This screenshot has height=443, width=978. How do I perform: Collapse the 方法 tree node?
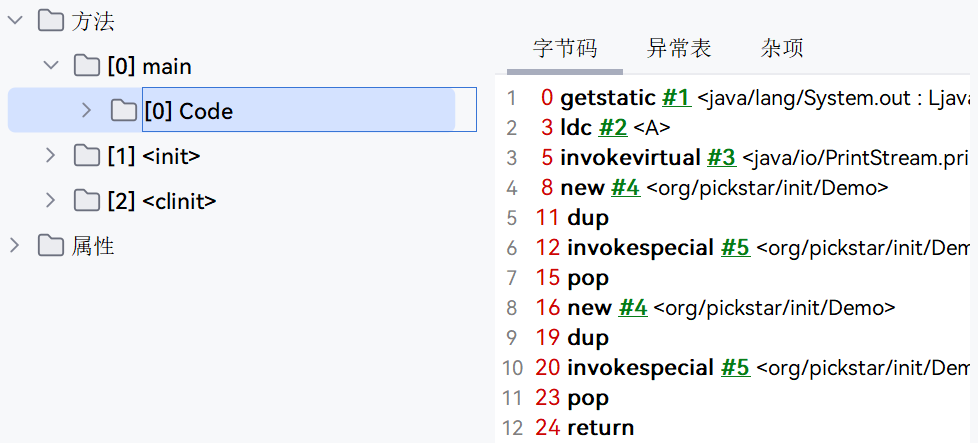click(16, 21)
